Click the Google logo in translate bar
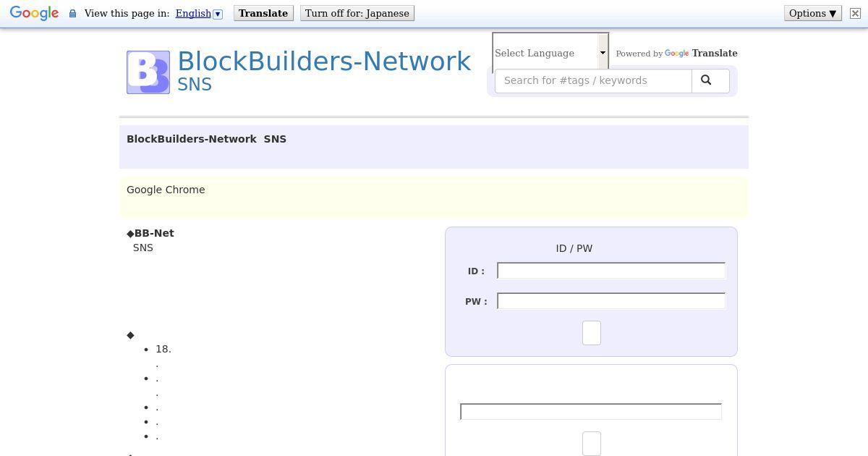Viewport: 868px width, 456px height. [34, 14]
